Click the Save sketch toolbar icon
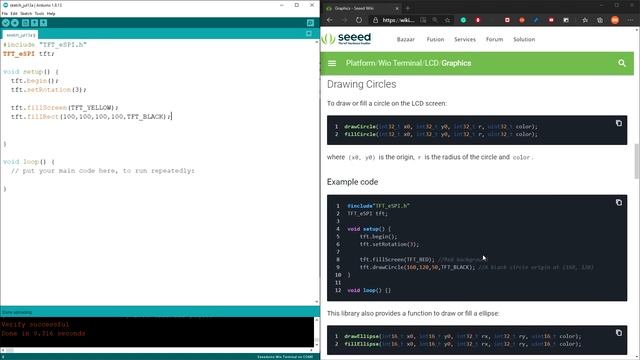 click(x=44, y=23)
